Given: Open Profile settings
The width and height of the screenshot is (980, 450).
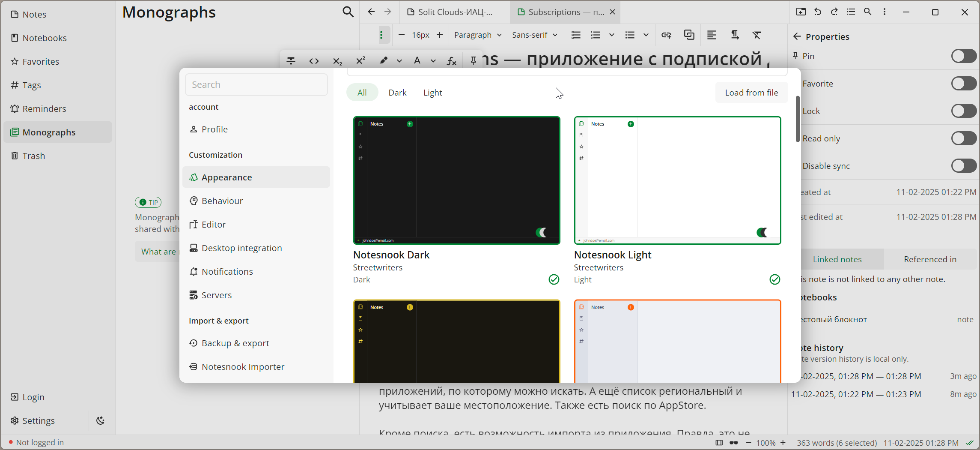Looking at the screenshot, I should pos(256,129).
